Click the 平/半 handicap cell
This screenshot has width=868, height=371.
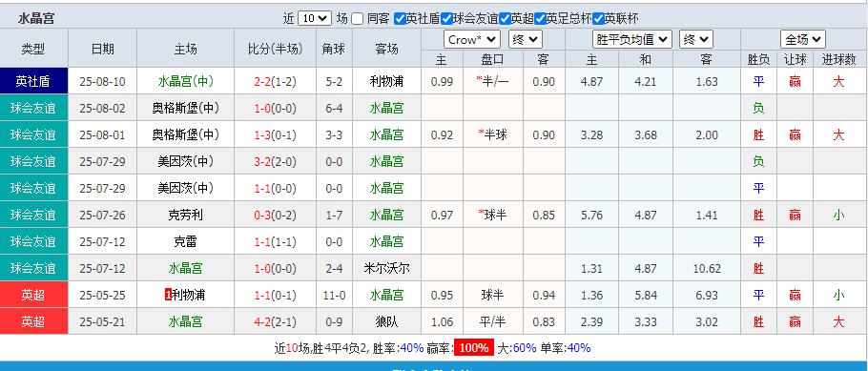click(493, 321)
